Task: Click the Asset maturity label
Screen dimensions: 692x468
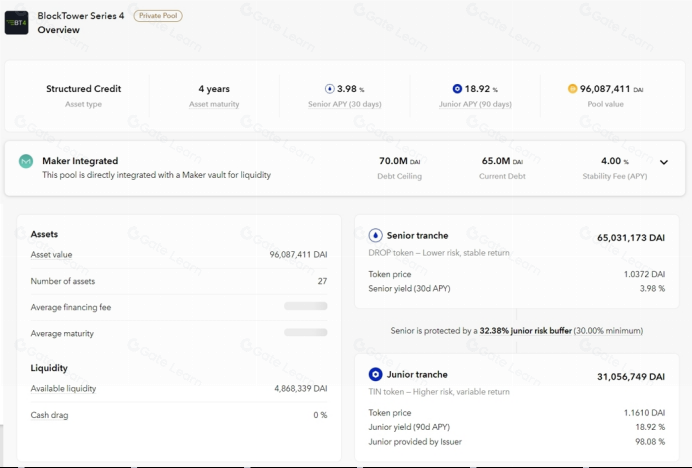Action: (214, 104)
